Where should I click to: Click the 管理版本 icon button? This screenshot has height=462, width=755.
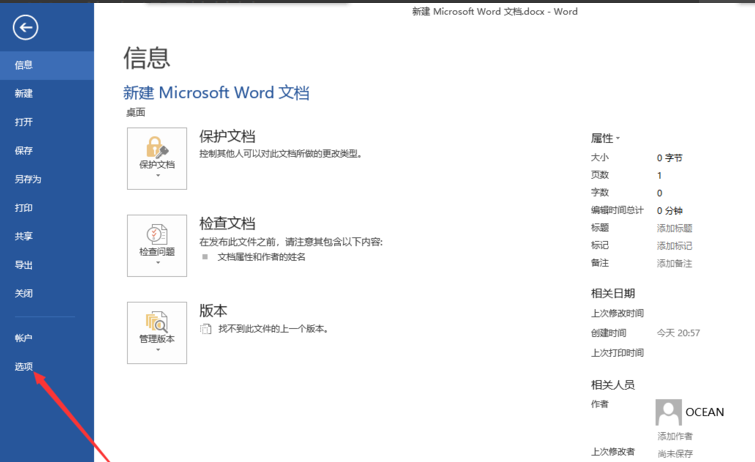point(157,333)
